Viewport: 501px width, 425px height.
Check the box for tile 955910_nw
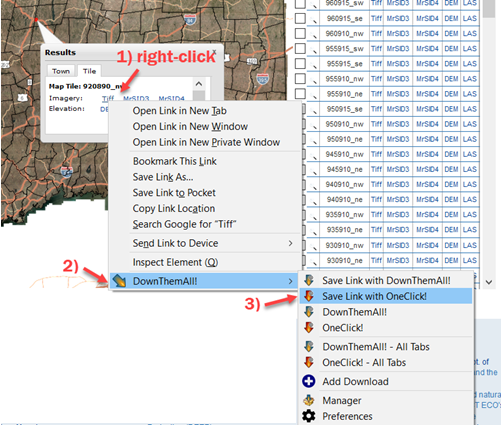coord(300,79)
